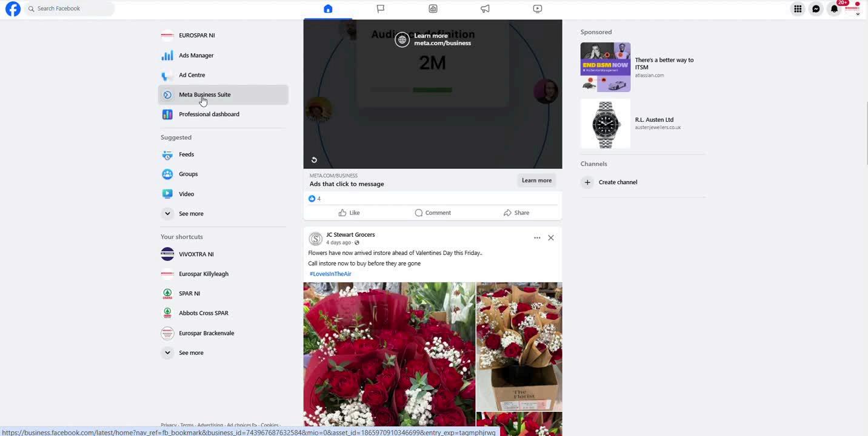868x436 pixels.
Task: Open the Advertising footer link
Action: 210,425
